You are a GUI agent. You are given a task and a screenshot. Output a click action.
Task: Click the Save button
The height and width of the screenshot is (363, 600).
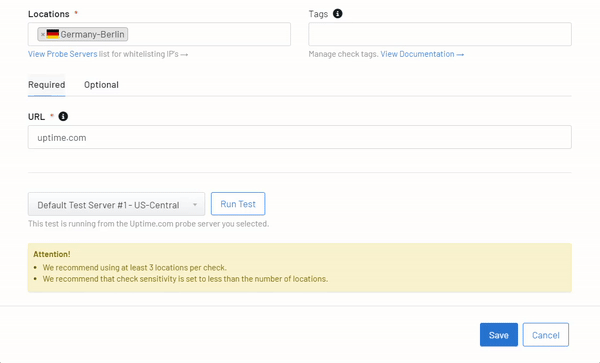(499, 335)
